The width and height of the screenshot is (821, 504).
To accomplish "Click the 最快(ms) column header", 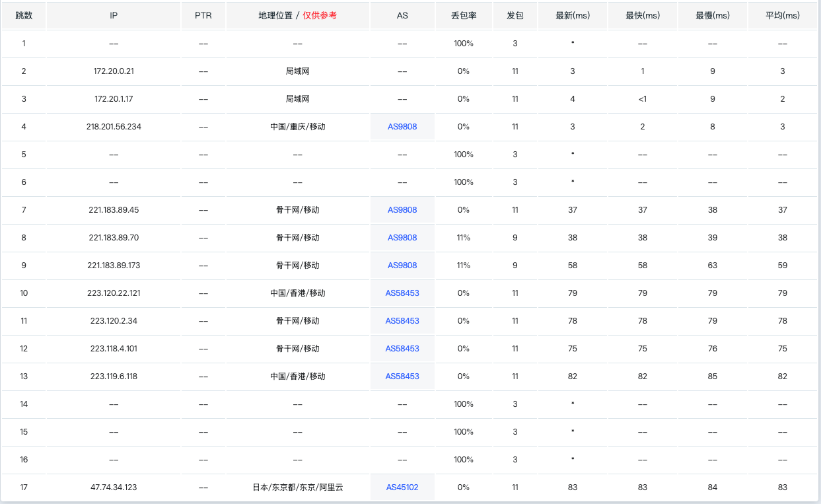I will pyautogui.click(x=643, y=15).
